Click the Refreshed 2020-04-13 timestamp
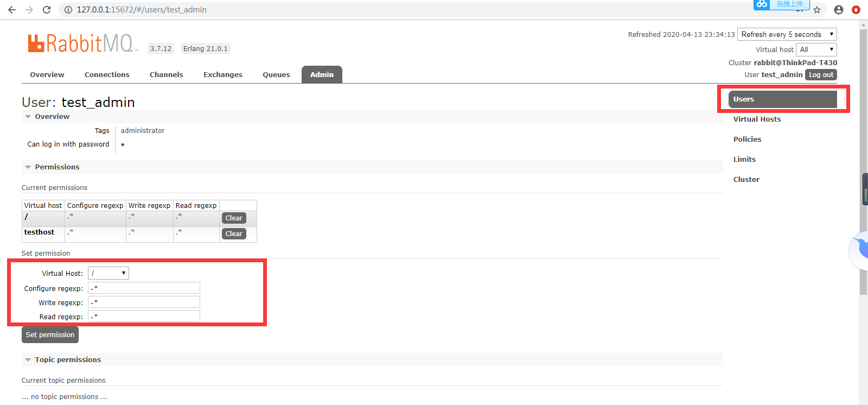This screenshot has height=405, width=868. pos(681,35)
